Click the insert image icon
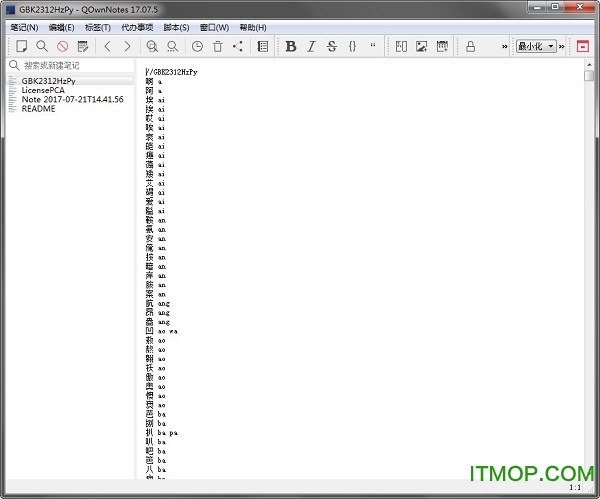 pyautogui.click(x=421, y=46)
